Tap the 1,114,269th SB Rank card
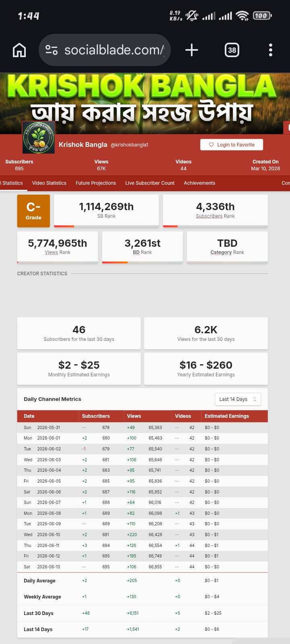Screen dimensions: 290x644 tap(106, 211)
